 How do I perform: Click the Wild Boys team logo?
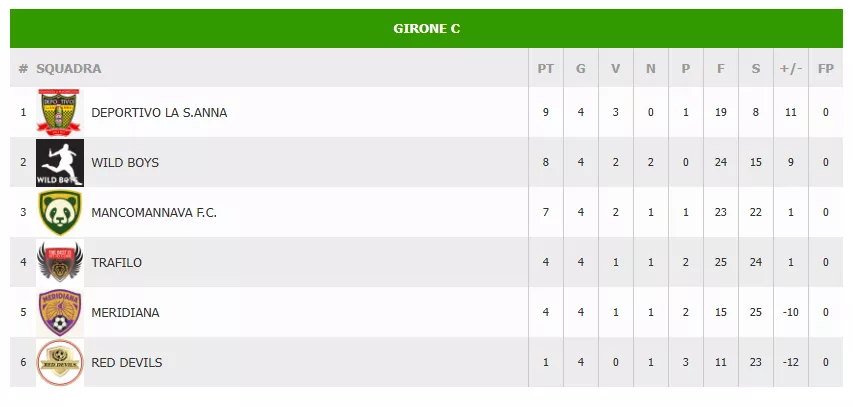pos(60,162)
